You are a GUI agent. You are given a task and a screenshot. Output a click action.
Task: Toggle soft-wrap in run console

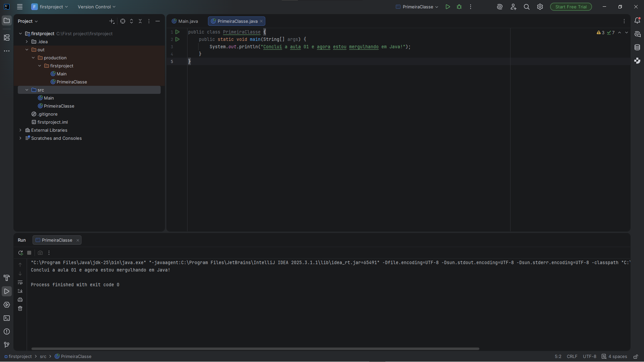point(20,282)
